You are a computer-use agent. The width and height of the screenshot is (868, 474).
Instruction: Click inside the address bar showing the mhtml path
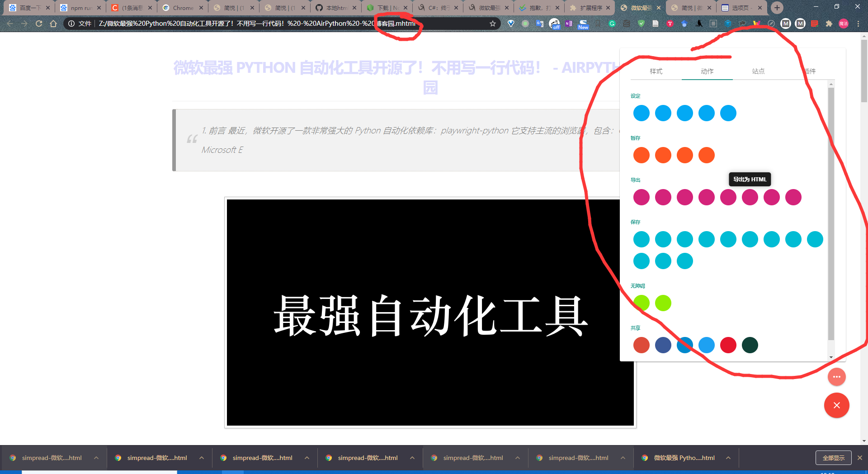(271, 24)
